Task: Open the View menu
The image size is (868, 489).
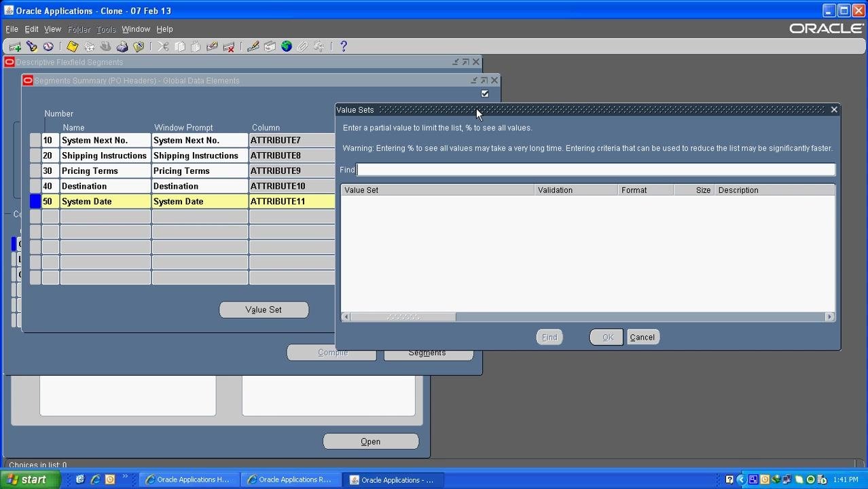Action: pos(52,29)
